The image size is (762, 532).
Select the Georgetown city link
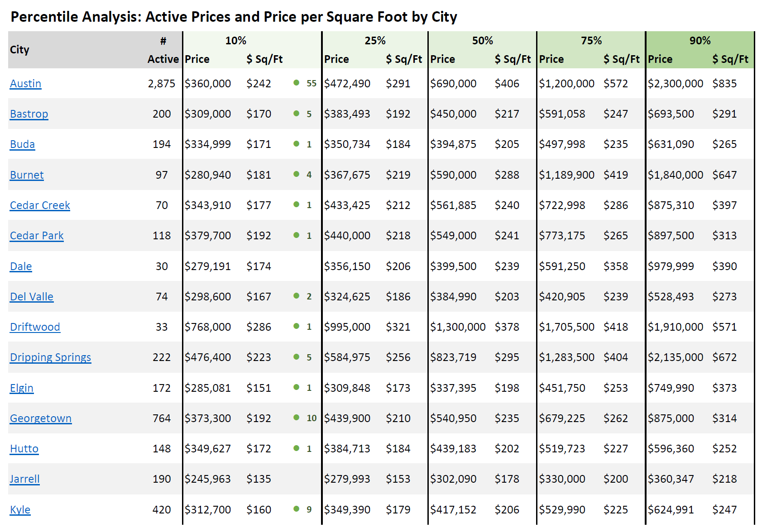[x=41, y=418]
